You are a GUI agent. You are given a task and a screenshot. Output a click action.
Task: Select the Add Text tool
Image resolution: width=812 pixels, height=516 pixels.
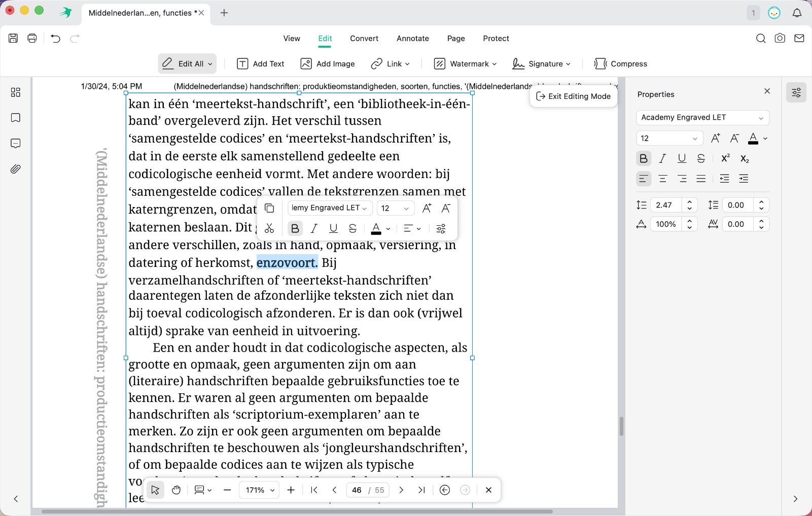(260, 63)
